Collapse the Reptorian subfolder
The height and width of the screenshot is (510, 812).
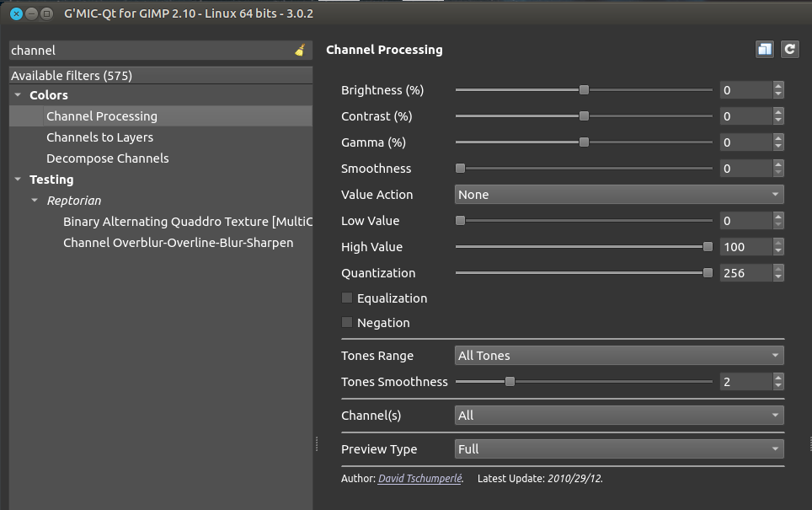[35, 201]
